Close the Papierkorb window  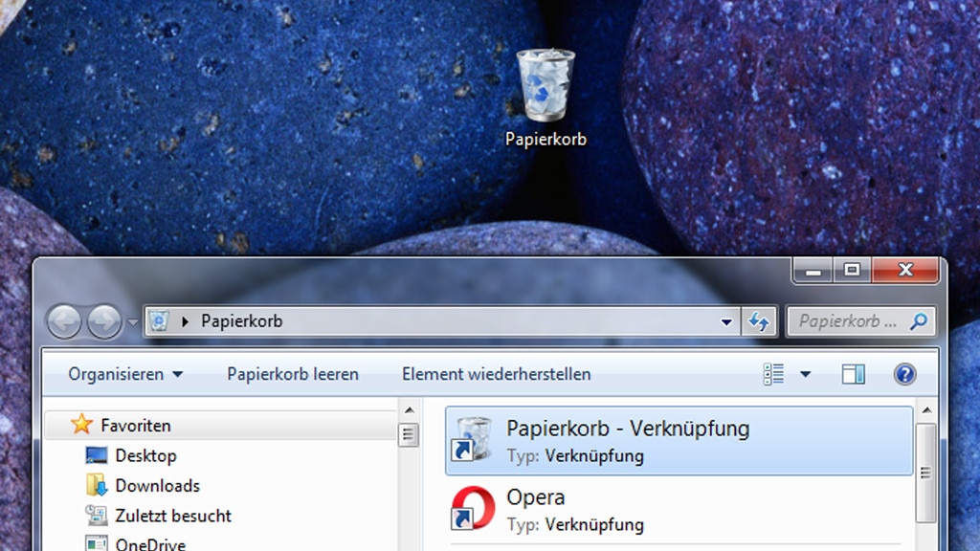click(905, 271)
